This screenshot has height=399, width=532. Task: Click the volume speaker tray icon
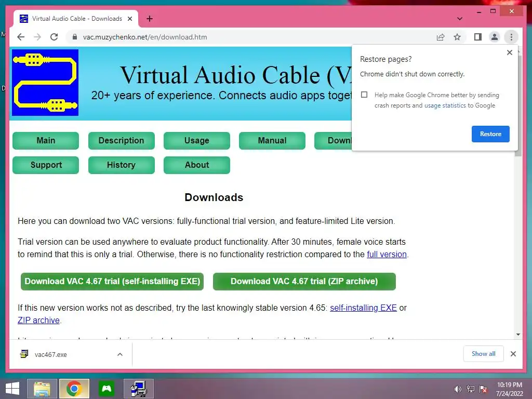coord(458,389)
